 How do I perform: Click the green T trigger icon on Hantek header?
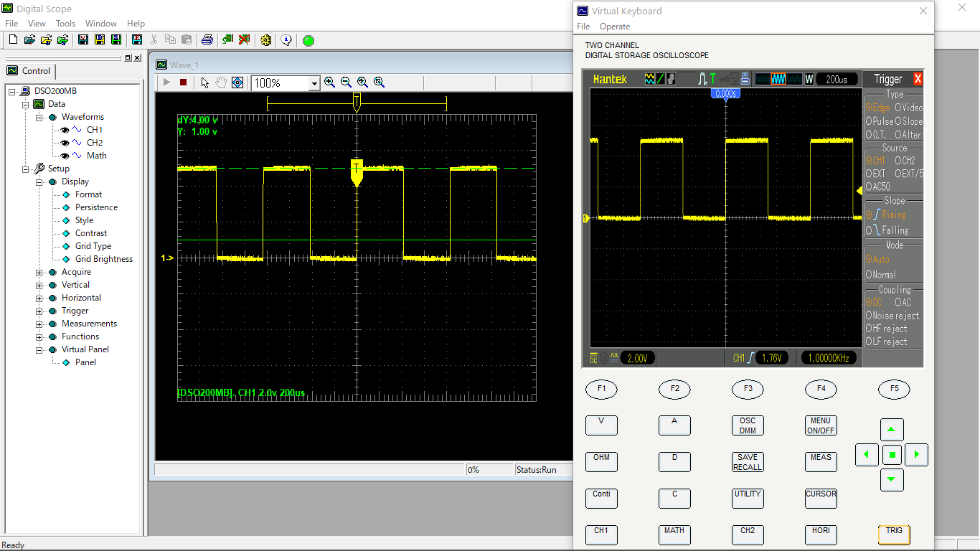tap(712, 79)
